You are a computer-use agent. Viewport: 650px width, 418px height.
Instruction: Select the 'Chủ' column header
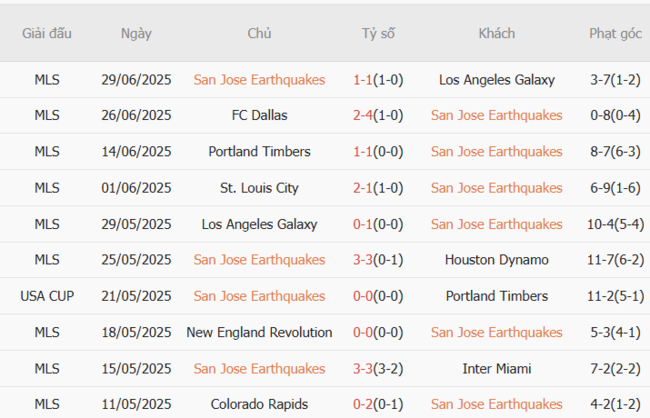coord(259,33)
